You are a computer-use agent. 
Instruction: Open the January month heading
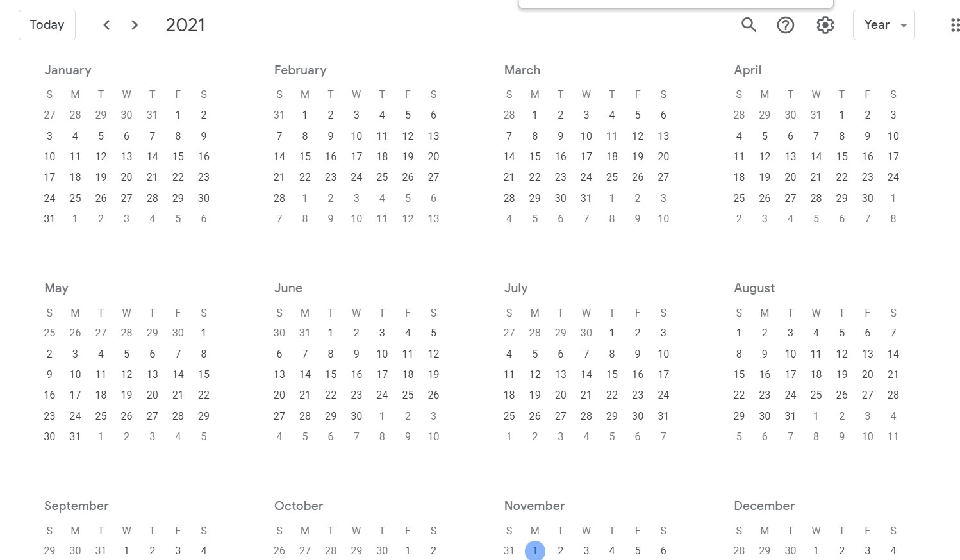coord(67,70)
